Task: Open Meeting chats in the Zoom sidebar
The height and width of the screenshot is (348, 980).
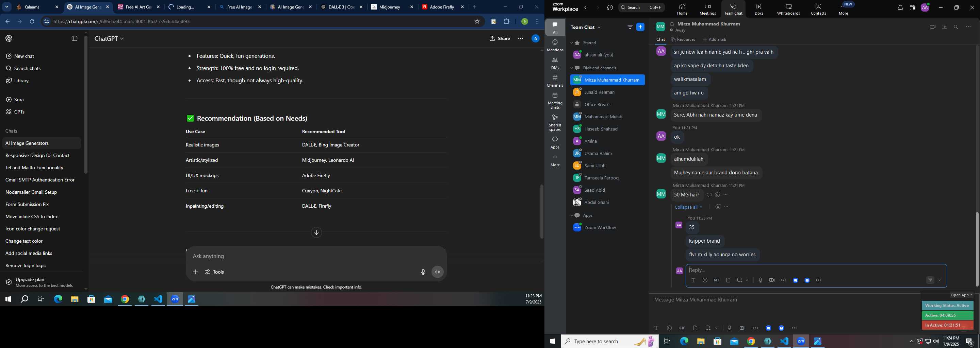Action: [555, 101]
